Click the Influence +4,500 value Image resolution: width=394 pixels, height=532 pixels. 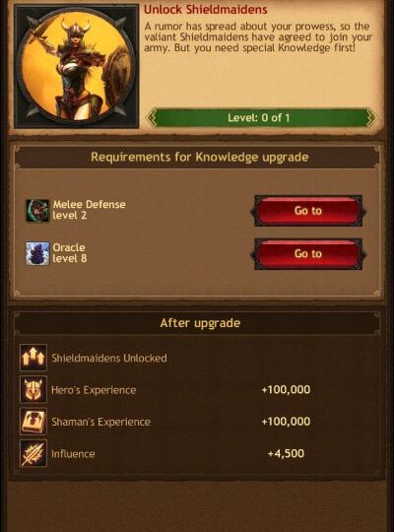click(286, 453)
